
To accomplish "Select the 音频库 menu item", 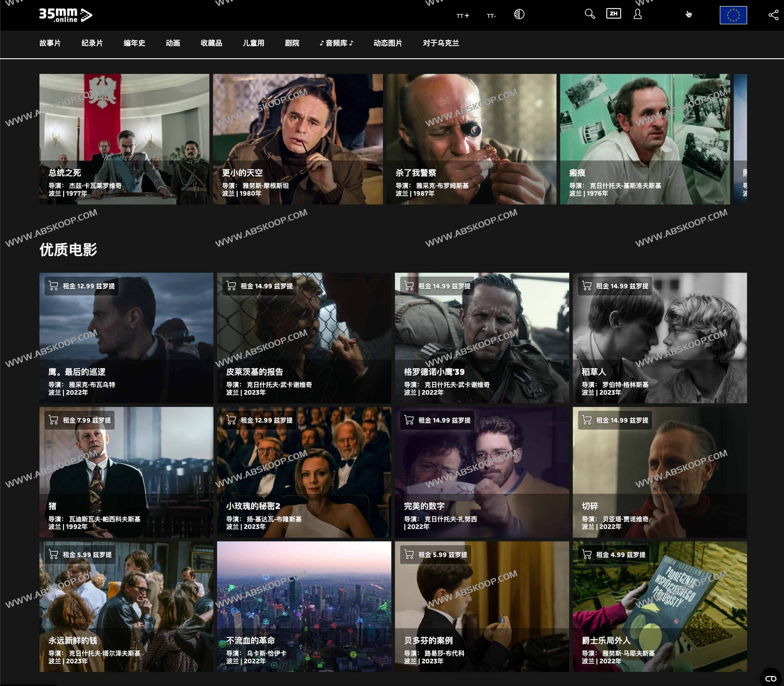I will pos(336,43).
